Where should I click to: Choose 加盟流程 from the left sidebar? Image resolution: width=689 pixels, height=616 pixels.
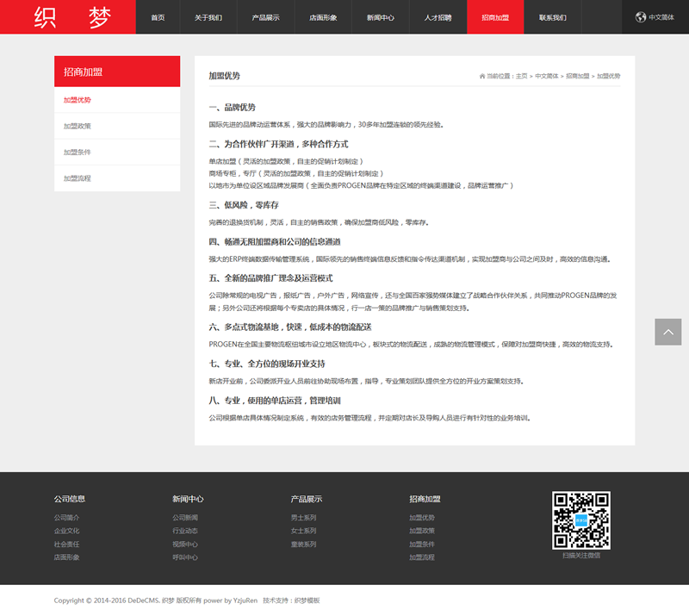click(77, 178)
